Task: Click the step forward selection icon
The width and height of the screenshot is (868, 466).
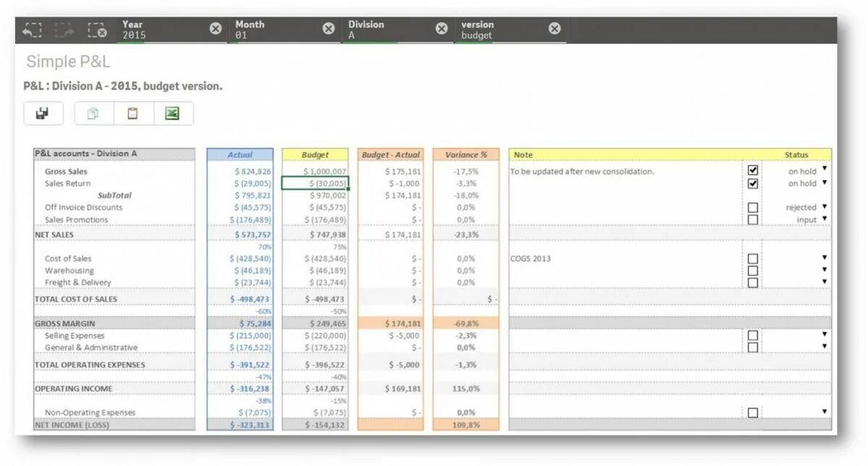Action: [x=65, y=30]
